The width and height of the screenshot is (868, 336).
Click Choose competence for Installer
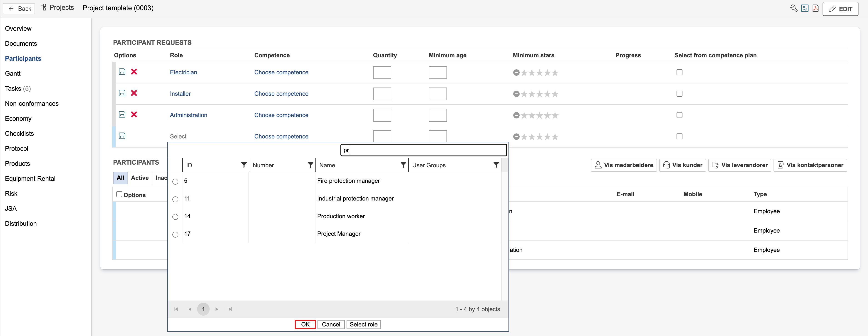(281, 94)
